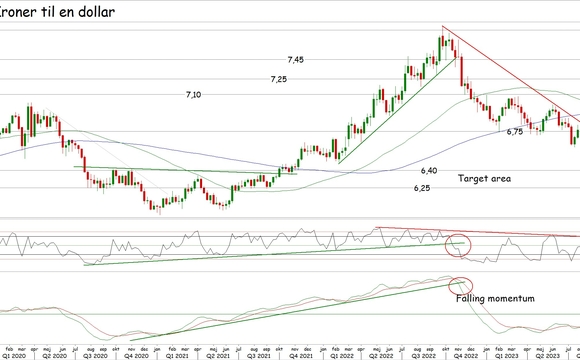Select the Q1 2021 time axis label
The height and width of the screenshot is (360, 580).
(177, 356)
